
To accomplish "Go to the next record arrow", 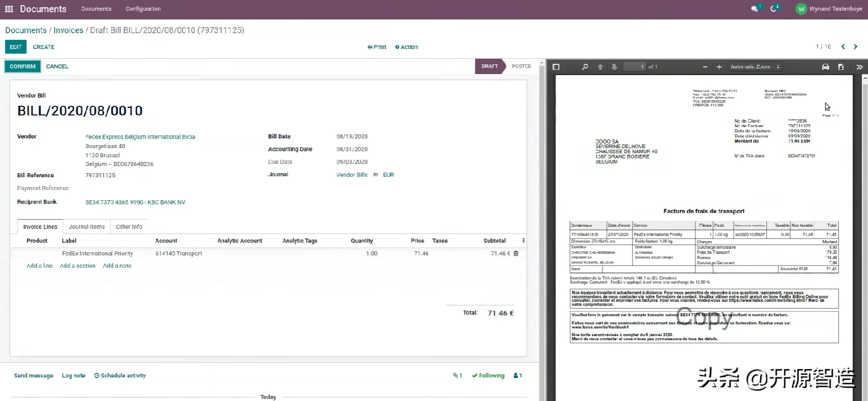I will point(856,46).
